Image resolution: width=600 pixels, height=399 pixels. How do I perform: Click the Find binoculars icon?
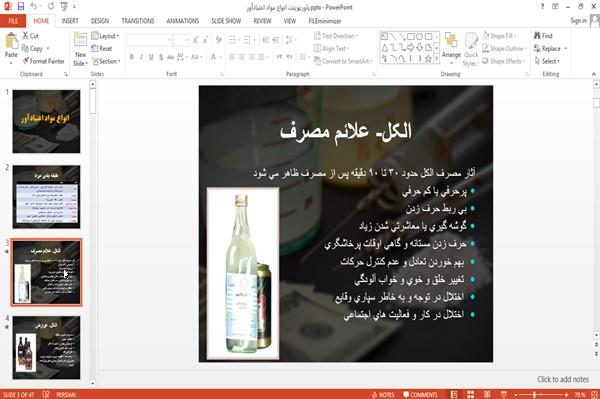tap(537, 36)
